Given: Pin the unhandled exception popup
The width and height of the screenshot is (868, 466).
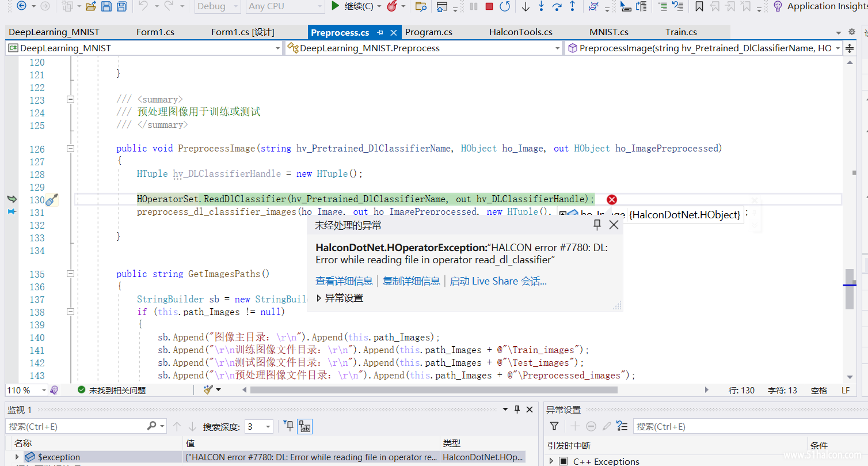Looking at the screenshot, I should 597,225.
